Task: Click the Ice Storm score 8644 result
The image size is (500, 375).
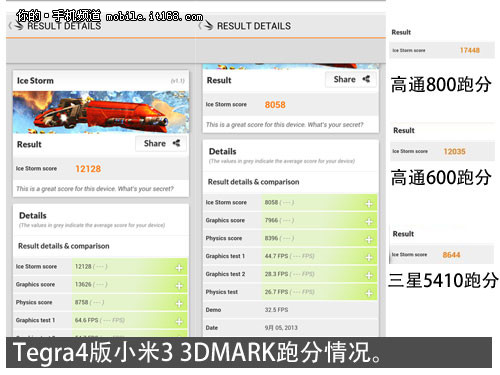Action: point(442,255)
